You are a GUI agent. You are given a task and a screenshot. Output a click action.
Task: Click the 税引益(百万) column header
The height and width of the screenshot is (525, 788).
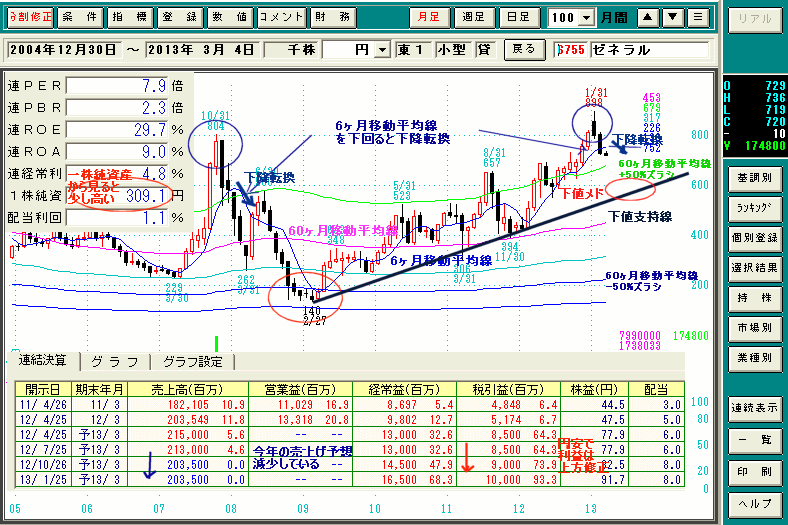coord(509,389)
